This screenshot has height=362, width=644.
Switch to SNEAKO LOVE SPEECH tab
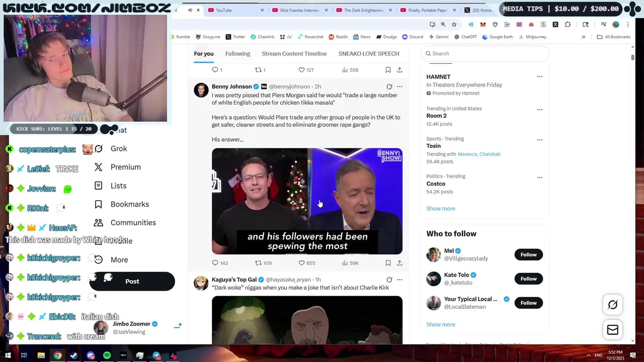click(369, 54)
